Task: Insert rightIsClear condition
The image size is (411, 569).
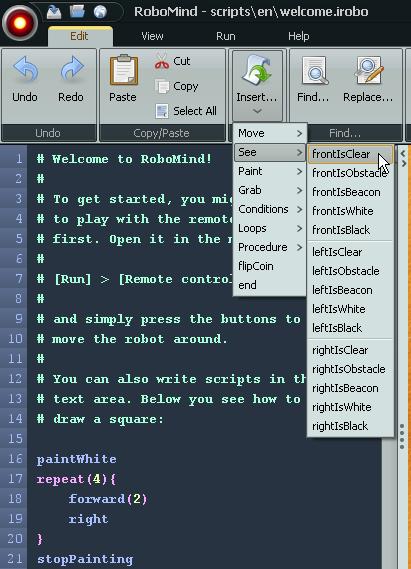Action: click(350, 350)
